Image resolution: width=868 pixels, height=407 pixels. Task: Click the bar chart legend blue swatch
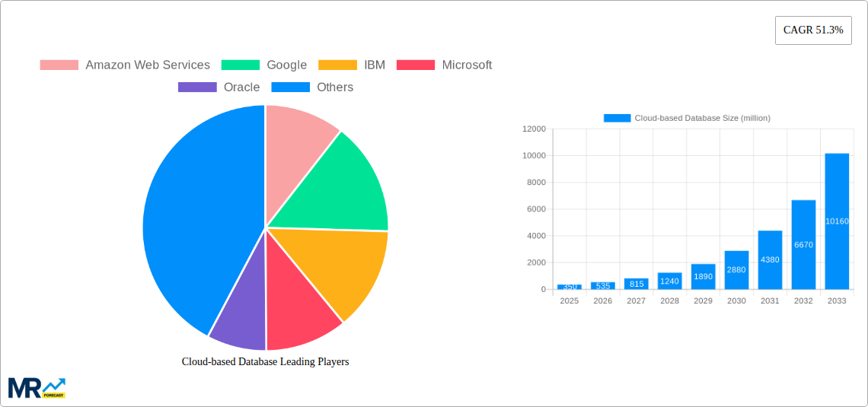tap(617, 118)
